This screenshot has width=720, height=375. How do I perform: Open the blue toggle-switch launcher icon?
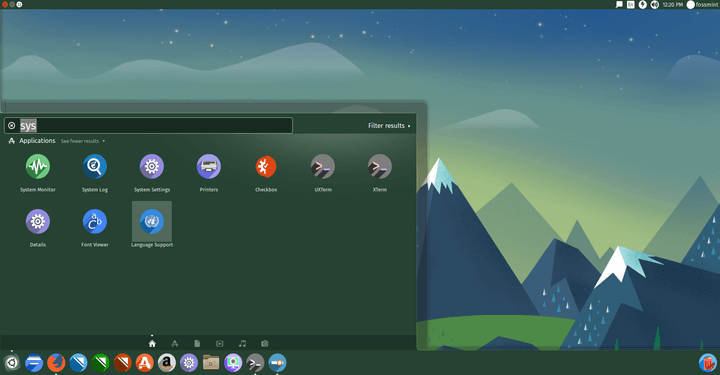click(x=277, y=363)
